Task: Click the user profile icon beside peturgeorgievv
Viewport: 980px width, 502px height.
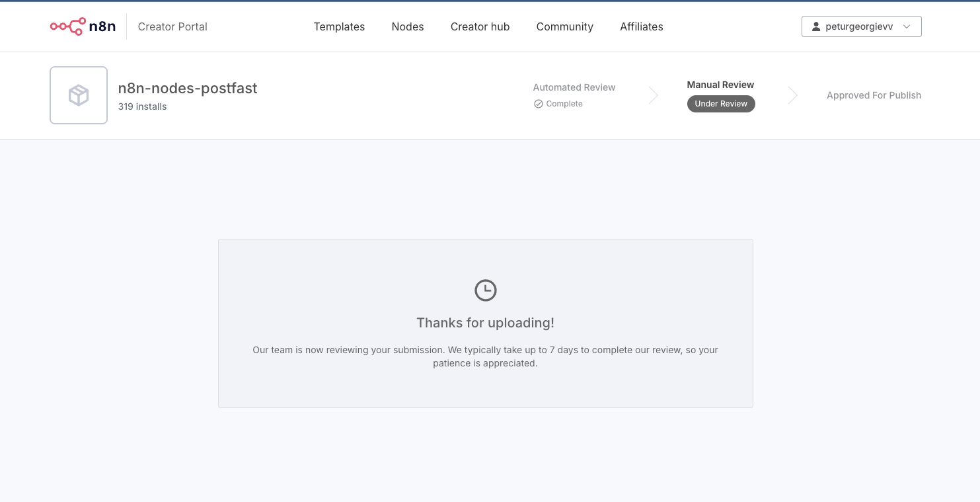Action: 816,26
